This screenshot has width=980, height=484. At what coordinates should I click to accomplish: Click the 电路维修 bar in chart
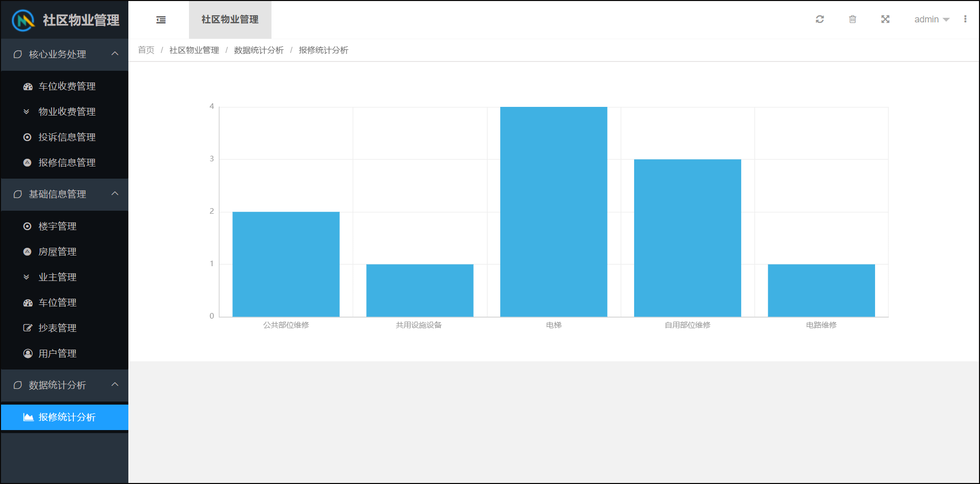coord(822,291)
